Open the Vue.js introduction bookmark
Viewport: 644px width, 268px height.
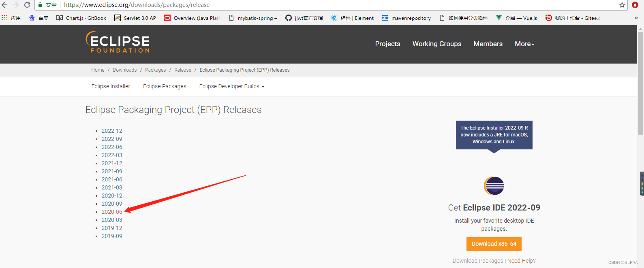click(x=517, y=18)
